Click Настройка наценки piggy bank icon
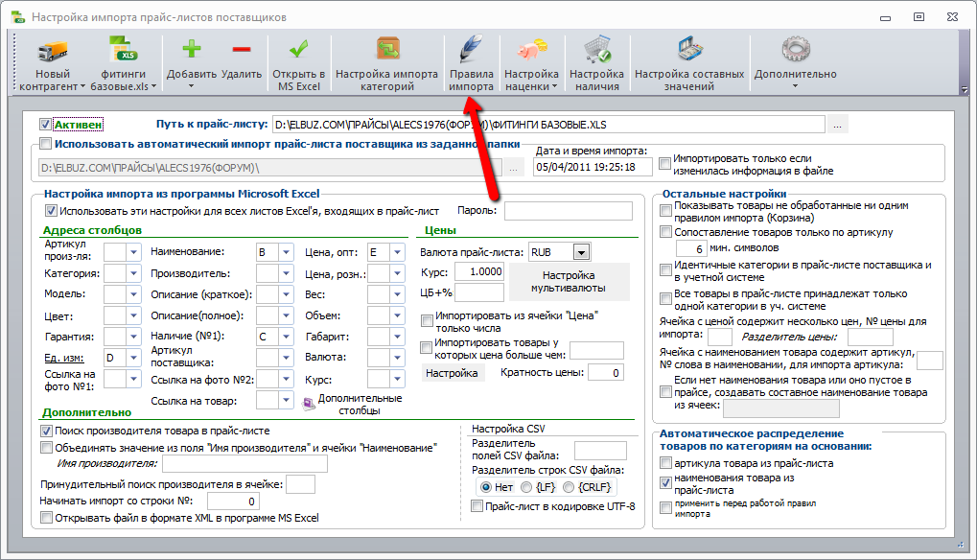977x560 pixels. coord(531,49)
